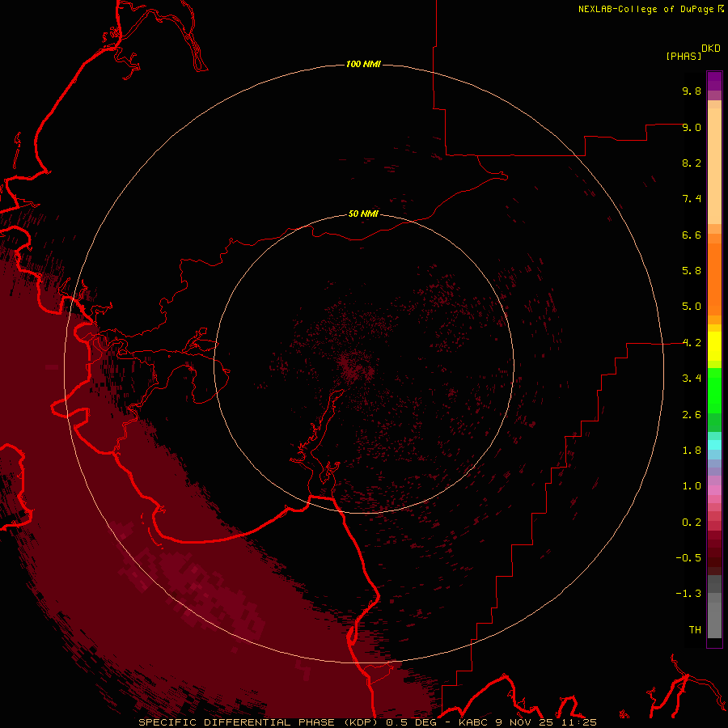Click the 1.8 value on color scale
The image size is (728, 728).
(x=692, y=451)
